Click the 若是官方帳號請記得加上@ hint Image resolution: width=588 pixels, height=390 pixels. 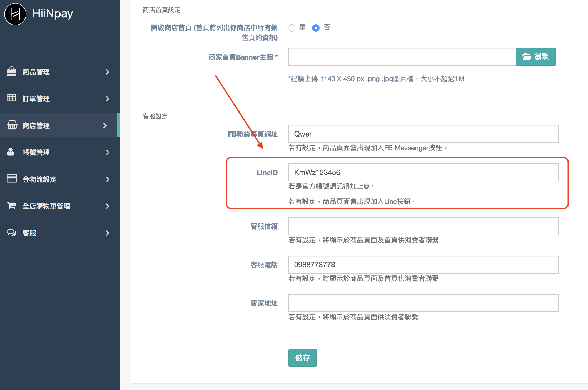(331, 186)
